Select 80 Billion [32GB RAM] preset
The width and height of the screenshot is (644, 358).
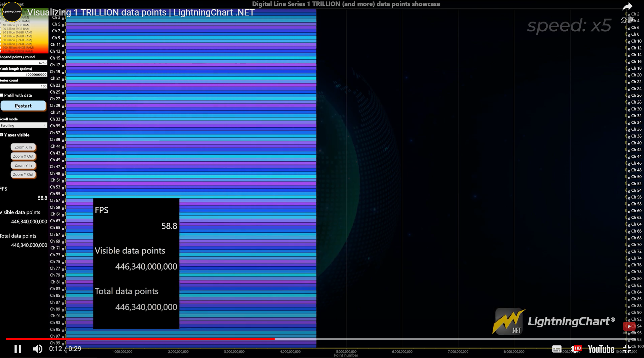17,44
